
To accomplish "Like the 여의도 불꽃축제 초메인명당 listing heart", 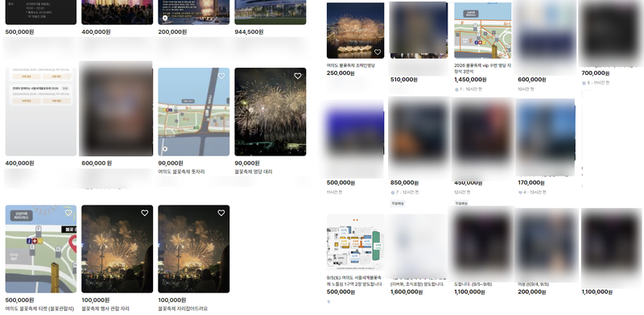I will pyautogui.click(x=378, y=52).
